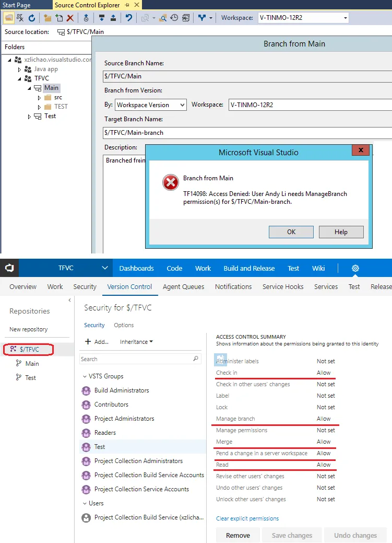This screenshot has width=392, height=543.
Task: Switch to the Start Page tab
Action: [16, 5]
